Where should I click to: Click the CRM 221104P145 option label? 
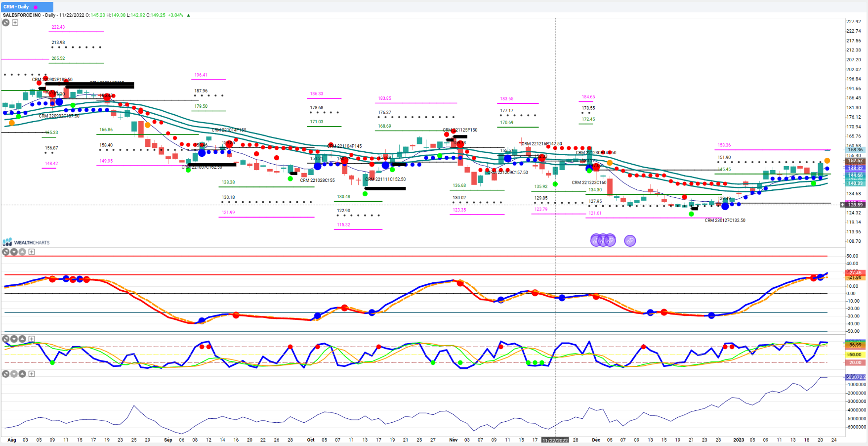coord(345,146)
